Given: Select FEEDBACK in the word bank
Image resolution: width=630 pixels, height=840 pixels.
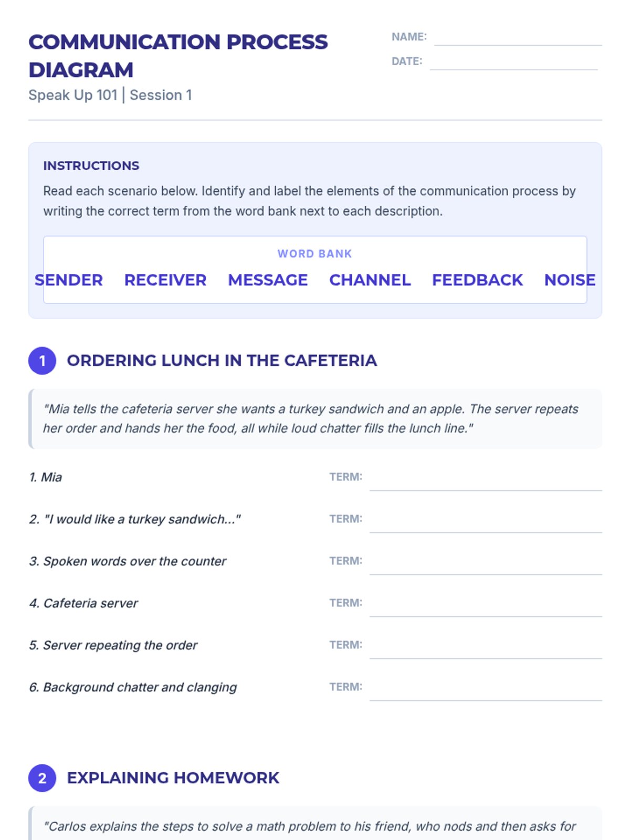Looking at the screenshot, I should (x=477, y=280).
